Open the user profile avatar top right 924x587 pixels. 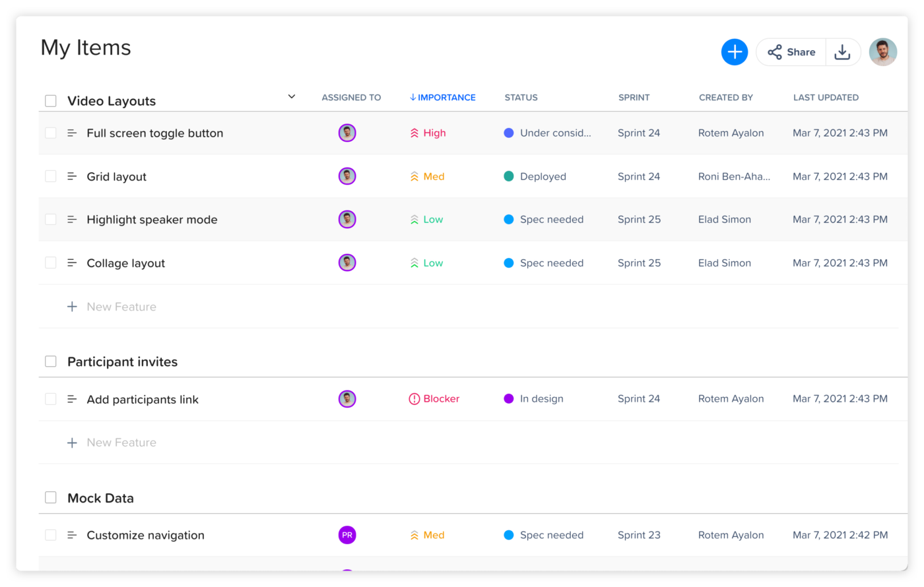882,52
